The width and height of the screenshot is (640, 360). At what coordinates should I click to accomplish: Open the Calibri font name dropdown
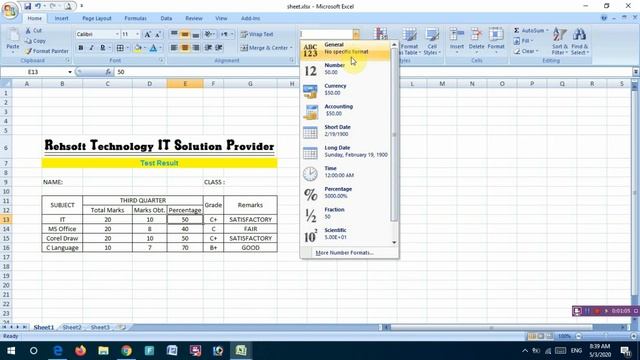click(117, 34)
